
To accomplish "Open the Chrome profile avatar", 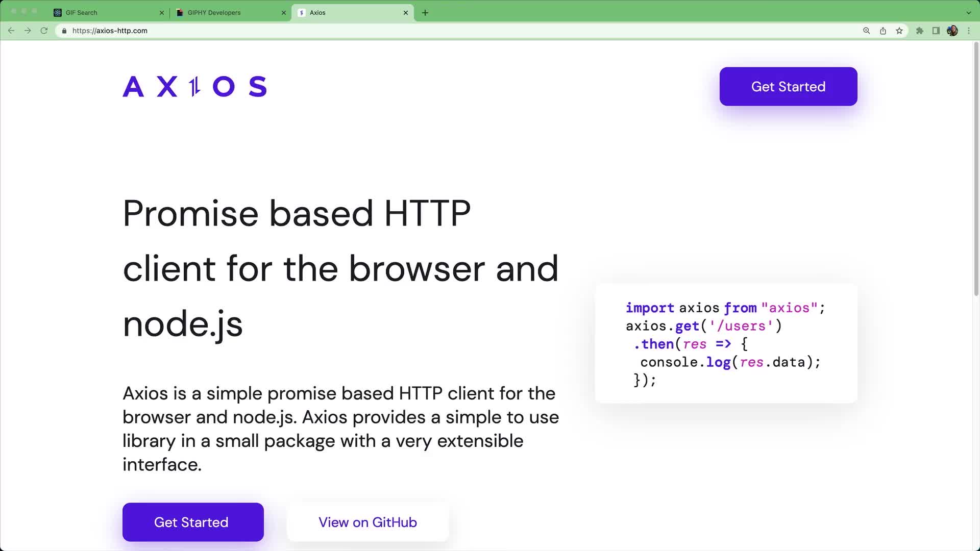I will pos(952,31).
